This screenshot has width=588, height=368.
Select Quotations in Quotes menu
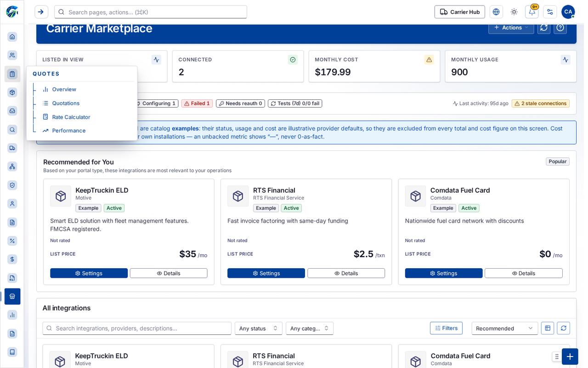click(x=66, y=103)
